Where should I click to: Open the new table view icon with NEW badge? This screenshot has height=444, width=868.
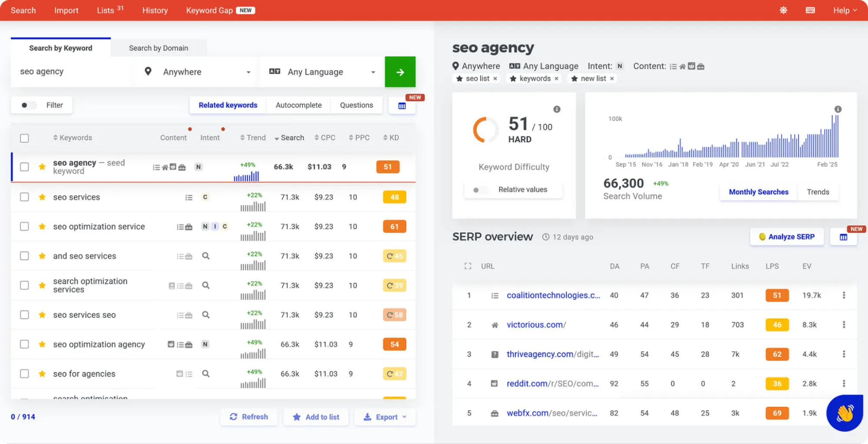[402, 105]
